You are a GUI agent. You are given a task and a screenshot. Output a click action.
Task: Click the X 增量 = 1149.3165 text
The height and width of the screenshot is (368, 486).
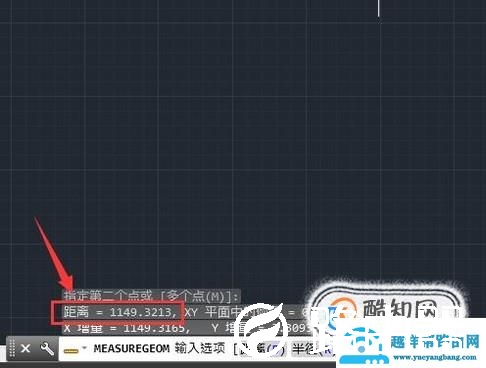127,328
